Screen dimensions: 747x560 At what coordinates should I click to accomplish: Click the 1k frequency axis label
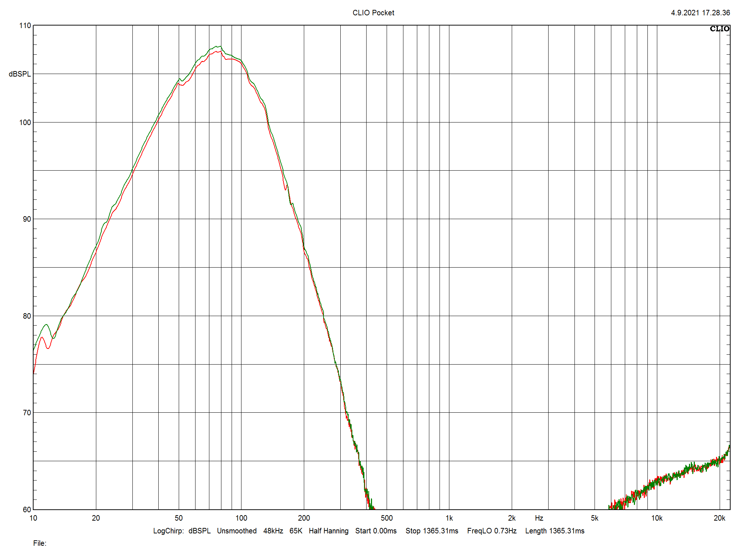coord(449,518)
